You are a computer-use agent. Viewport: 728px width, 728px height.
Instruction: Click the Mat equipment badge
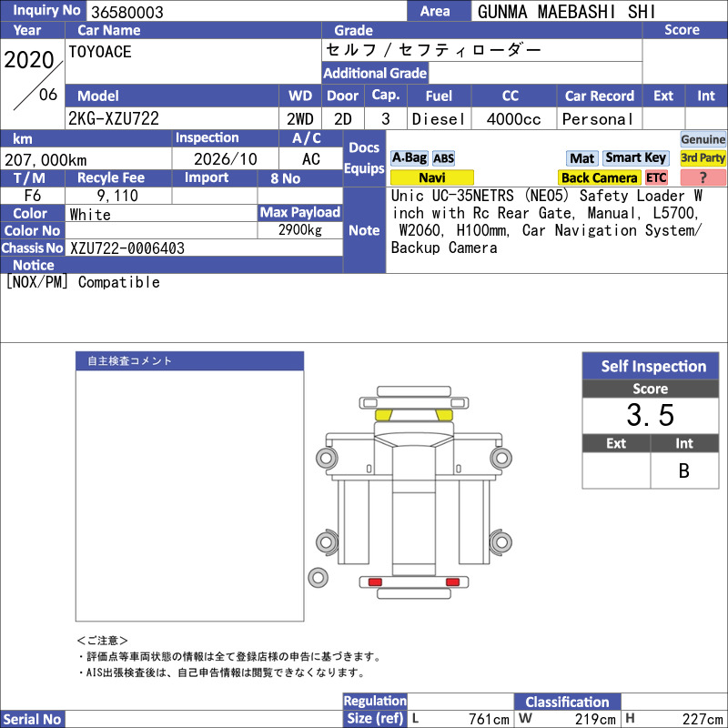(x=581, y=158)
